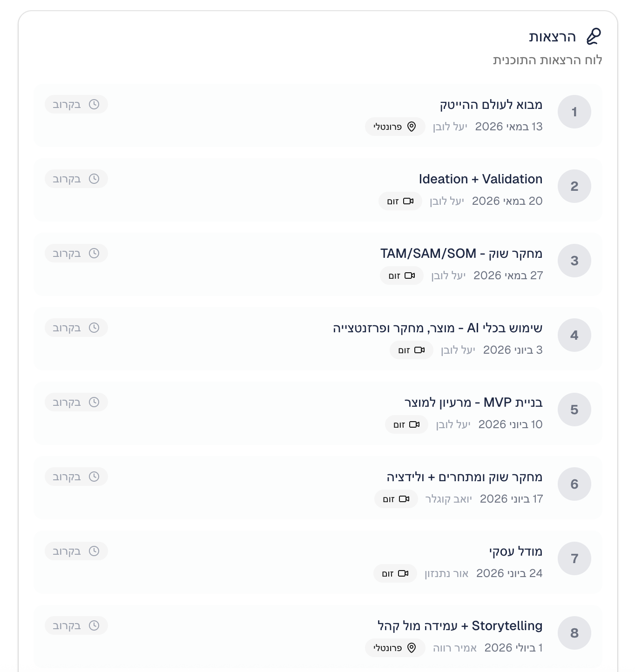
Task: Click the video camera icon on the TAM/SAM/SOM lecture
Action: [410, 276]
